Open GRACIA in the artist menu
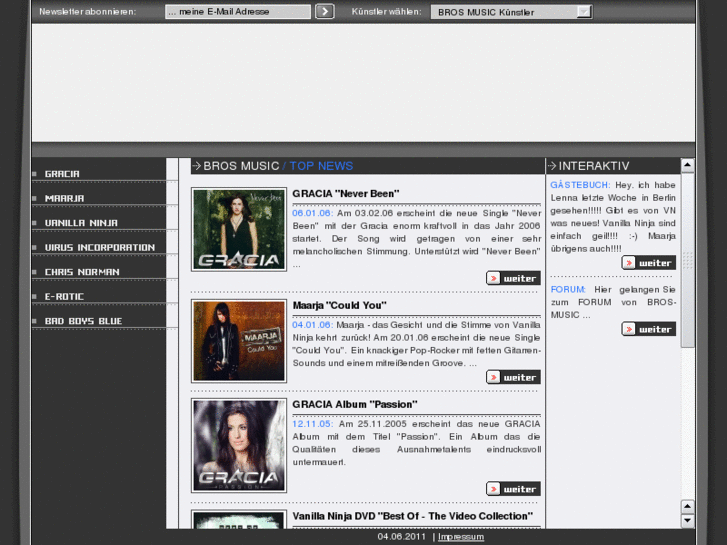Screen dimensions: 727x545 coord(63,174)
